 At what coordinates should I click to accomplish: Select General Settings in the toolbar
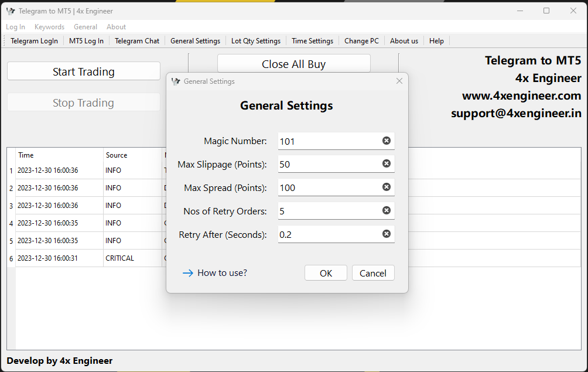[196, 41]
